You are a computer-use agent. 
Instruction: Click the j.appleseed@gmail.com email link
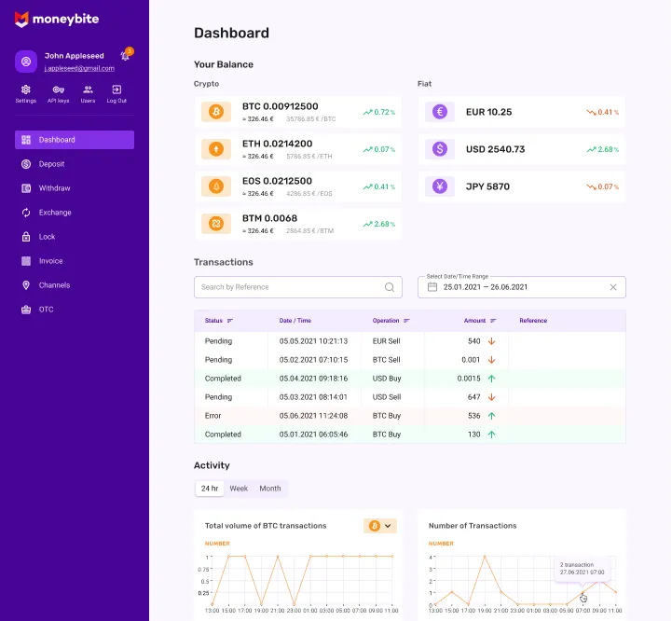79,68
